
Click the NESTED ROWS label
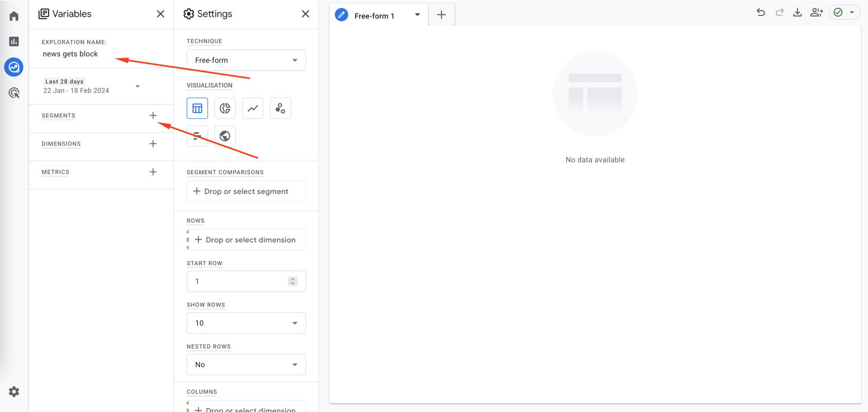(x=208, y=346)
